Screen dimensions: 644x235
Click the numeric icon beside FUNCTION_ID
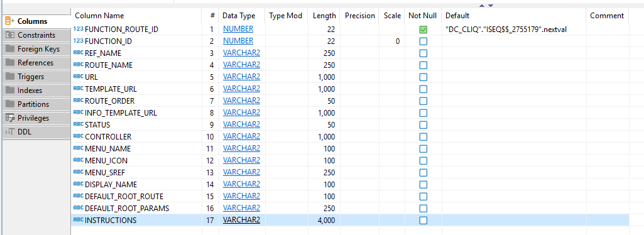pos(78,41)
